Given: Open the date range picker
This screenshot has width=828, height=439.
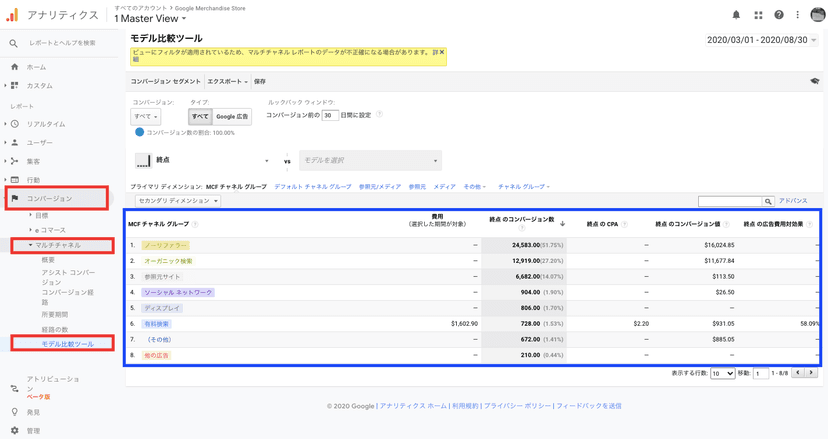Looking at the screenshot, I should coord(761,40).
